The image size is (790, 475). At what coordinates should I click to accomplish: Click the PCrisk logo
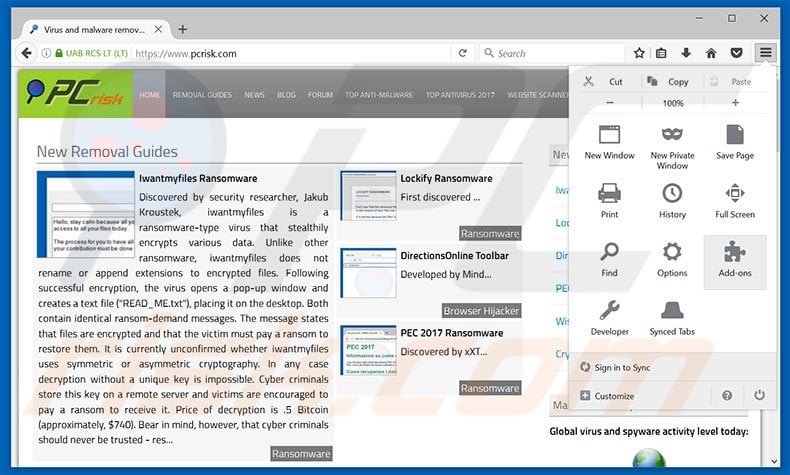tap(75, 94)
